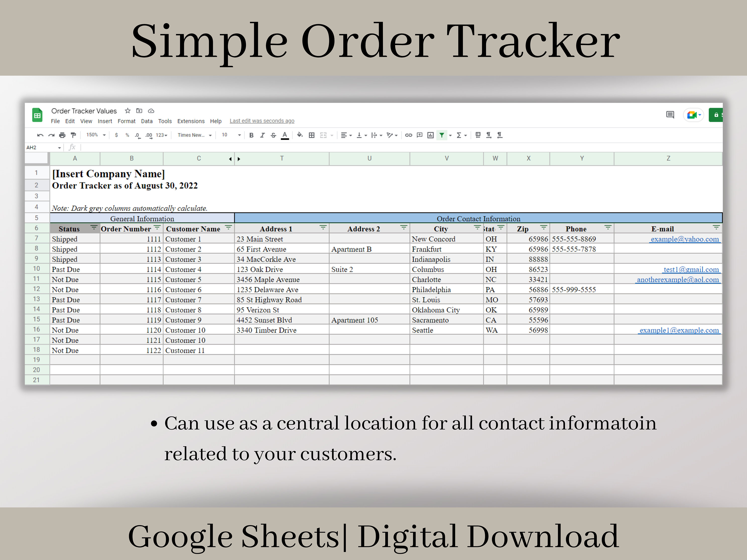The image size is (747, 560).
Task: Open the text color picker
Action: (x=285, y=135)
